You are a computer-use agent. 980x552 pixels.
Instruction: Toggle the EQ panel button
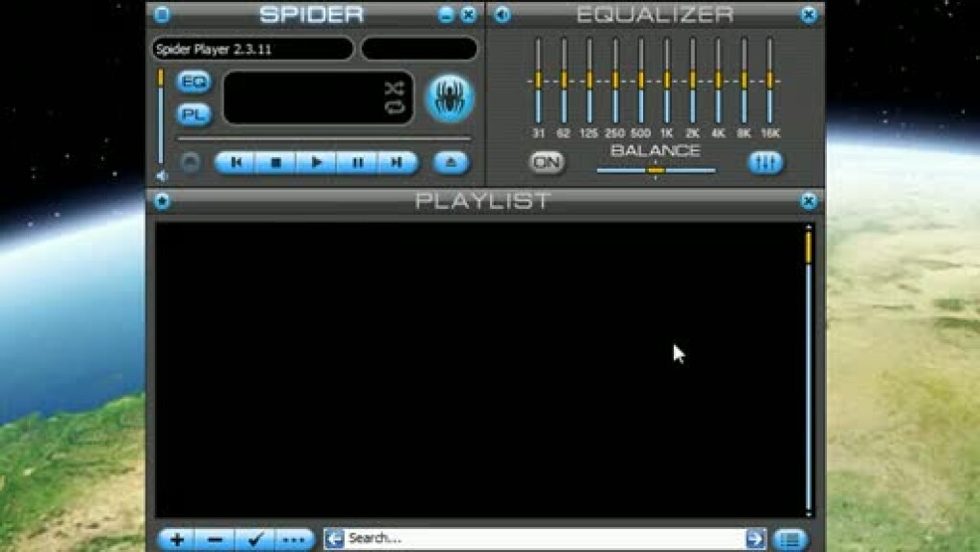click(x=193, y=82)
